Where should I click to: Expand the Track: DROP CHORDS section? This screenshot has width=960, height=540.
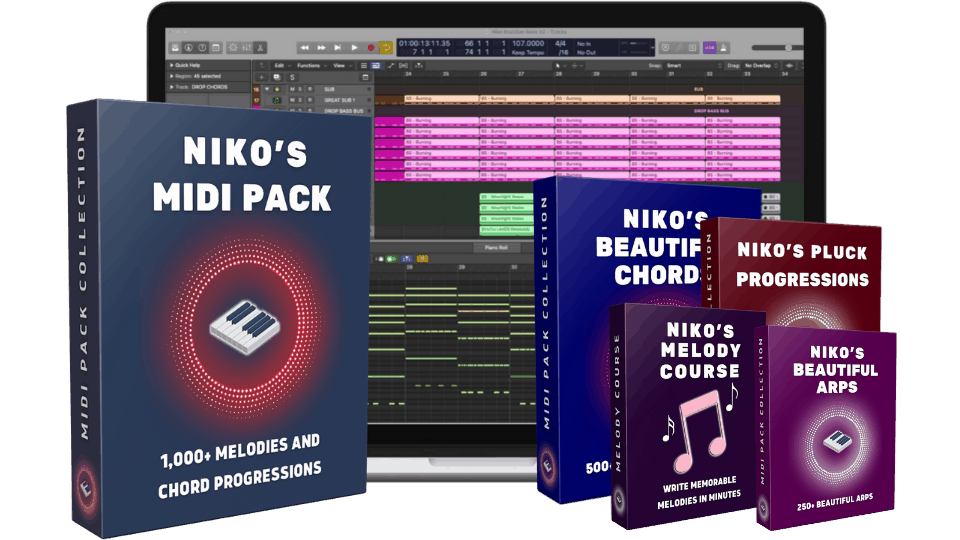pos(171,87)
